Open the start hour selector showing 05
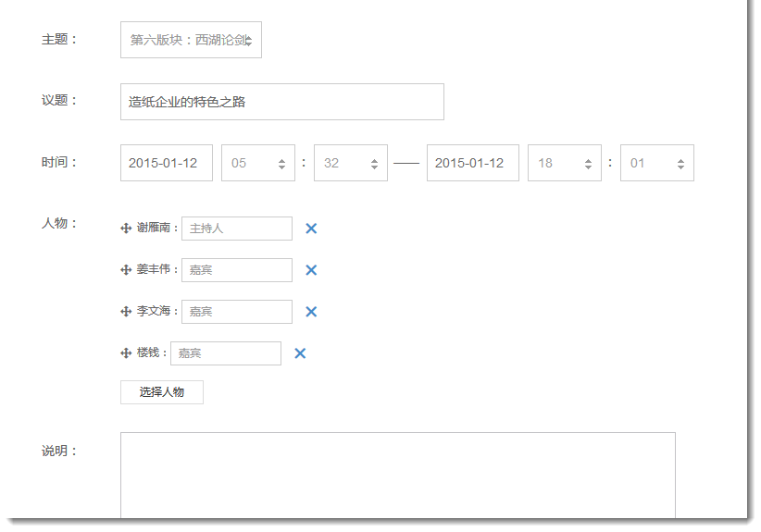This screenshot has width=761, height=532. [257, 163]
